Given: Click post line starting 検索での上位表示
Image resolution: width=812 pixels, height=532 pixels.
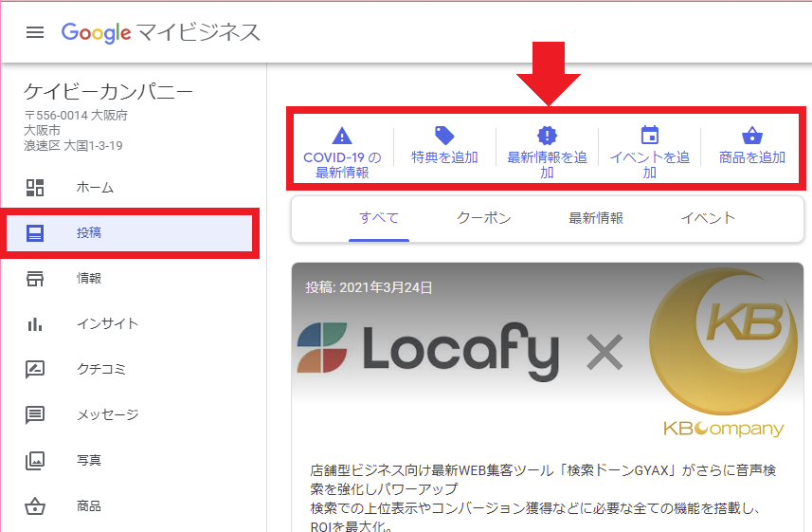Looking at the screenshot, I should [534, 508].
